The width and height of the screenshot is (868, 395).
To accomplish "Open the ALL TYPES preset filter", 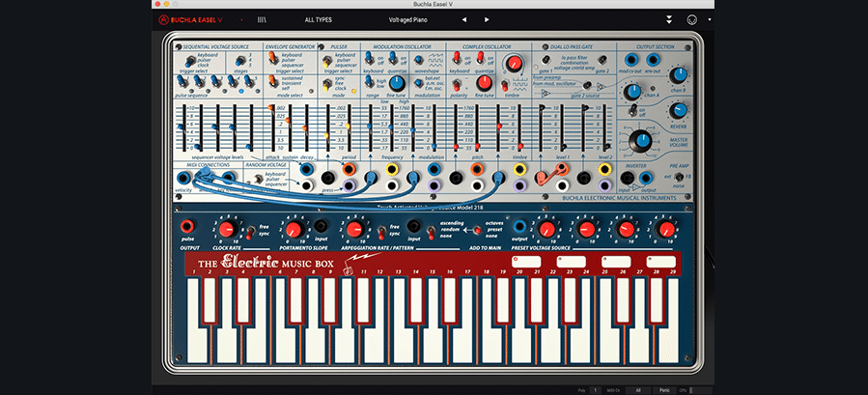I will click(319, 20).
